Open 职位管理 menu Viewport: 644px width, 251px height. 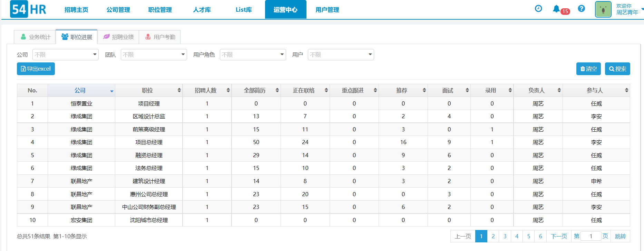[x=160, y=10]
